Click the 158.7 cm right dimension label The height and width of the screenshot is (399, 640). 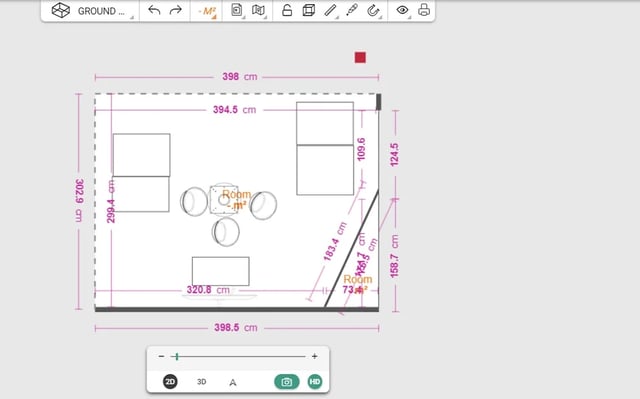tap(394, 257)
